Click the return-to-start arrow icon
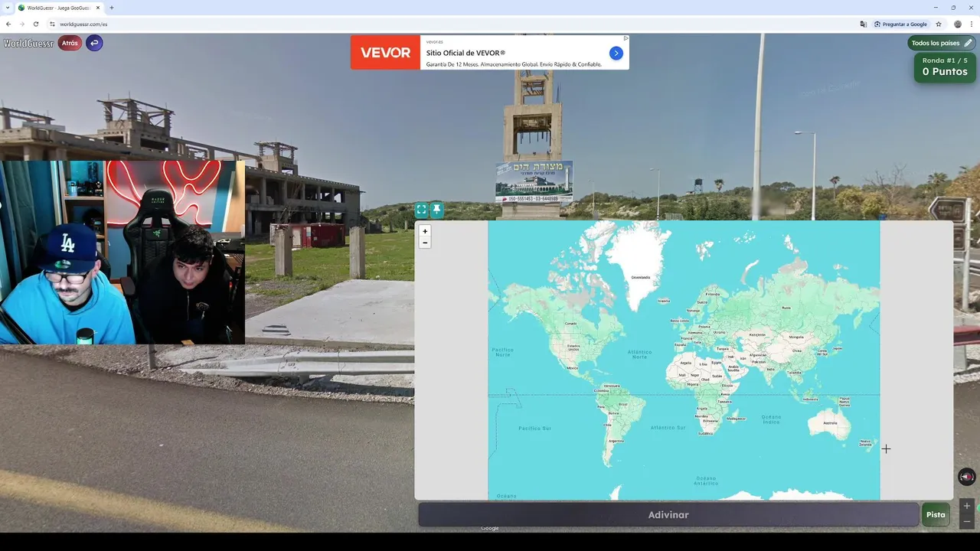980x551 pixels. click(94, 43)
